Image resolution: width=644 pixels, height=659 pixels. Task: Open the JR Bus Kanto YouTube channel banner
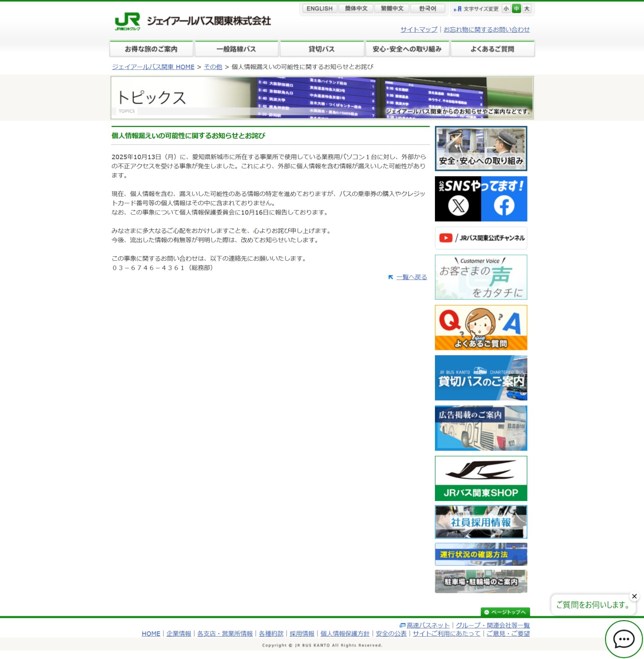481,238
